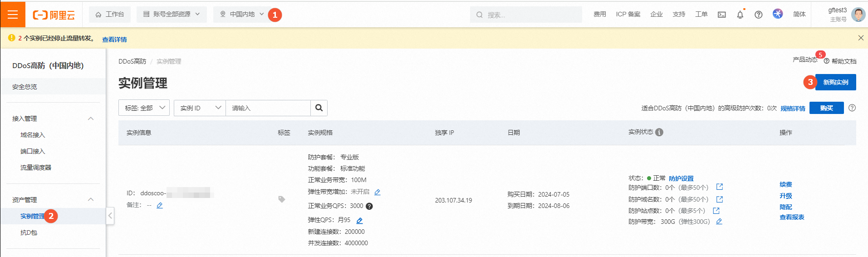Screen dimensions: 868x257
Task: Click instance status info icon
Action: tap(659, 132)
